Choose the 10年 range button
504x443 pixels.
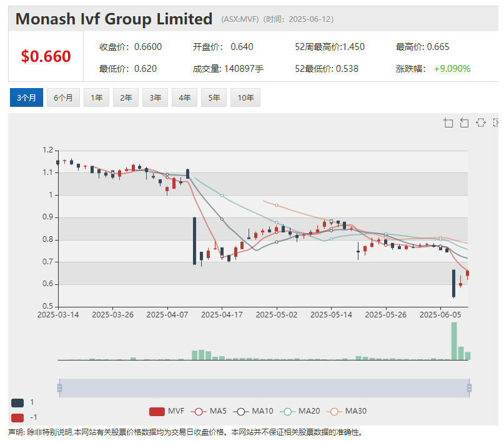pyautogui.click(x=245, y=97)
